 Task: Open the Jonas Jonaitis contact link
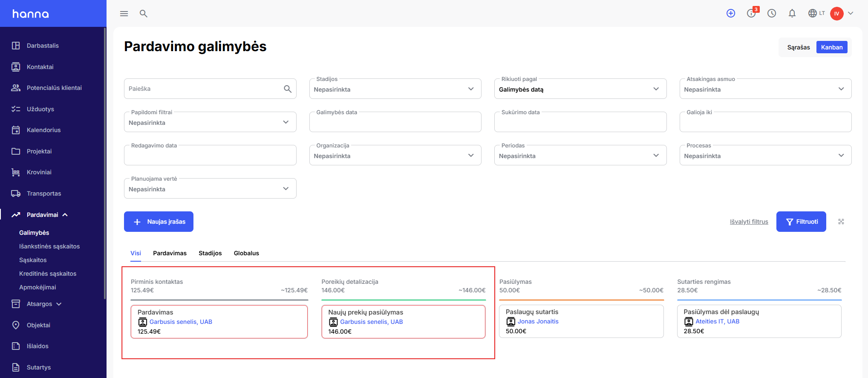pyautogui.click(x=538, y=321)
